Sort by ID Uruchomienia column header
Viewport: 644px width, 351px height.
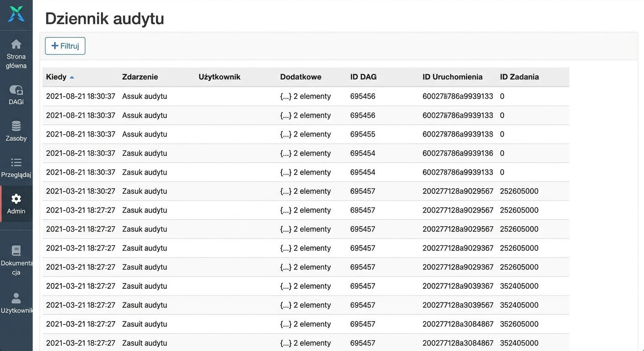tap(452, 77)
